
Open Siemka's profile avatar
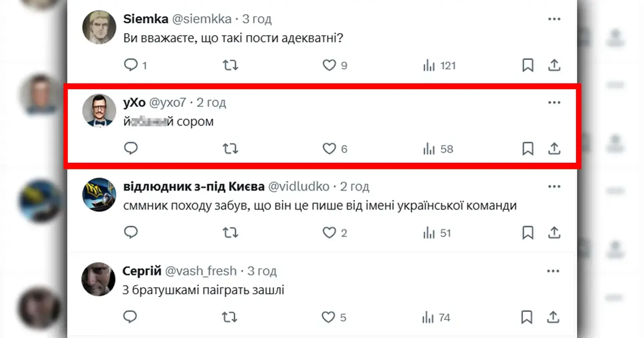click(99, 27)
